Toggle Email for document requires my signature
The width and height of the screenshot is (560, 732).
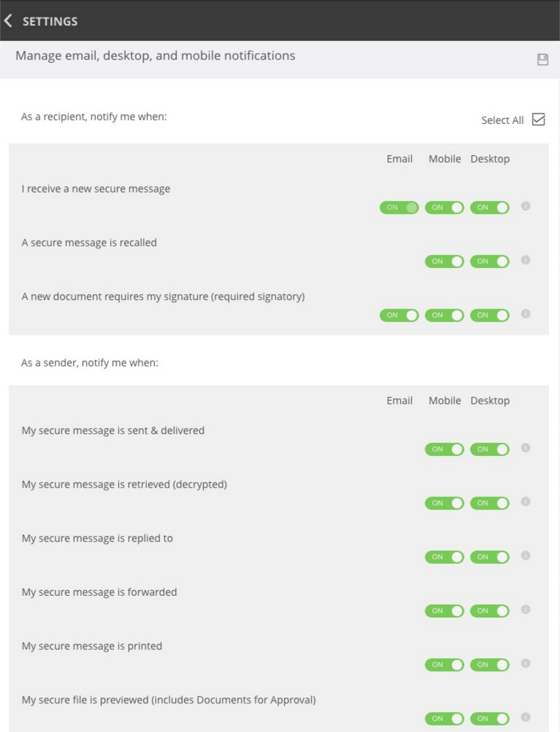(399, 315)
